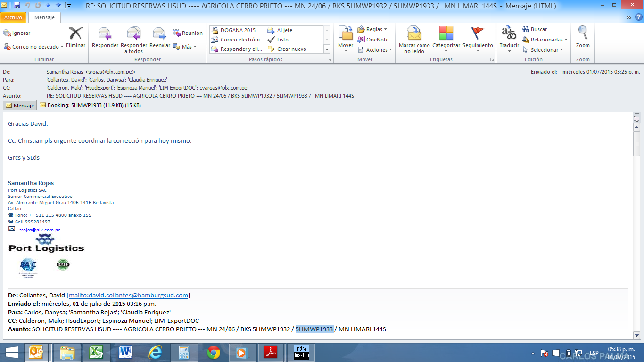The height and width of the screenshot is (362, 644).
Task: Click the srojas@plx.com.pe email link
Action: tap(40, 230)
